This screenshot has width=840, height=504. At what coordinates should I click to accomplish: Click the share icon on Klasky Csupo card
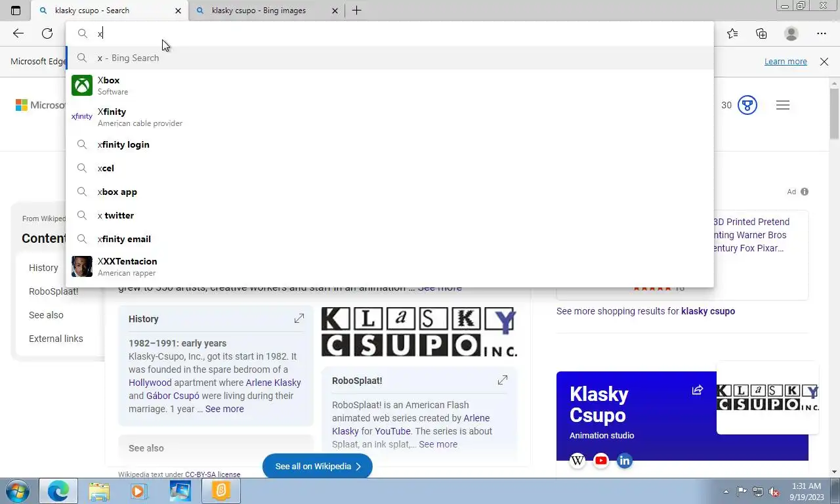coord(697,390)
